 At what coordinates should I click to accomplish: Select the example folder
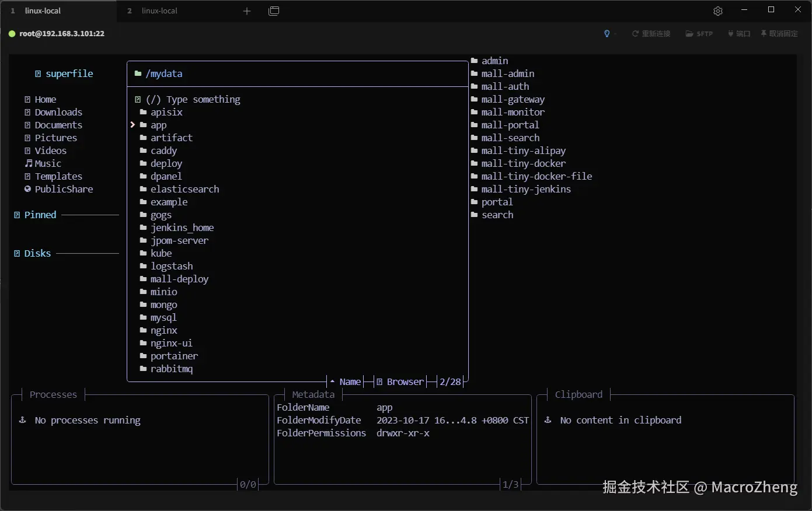click(x=169, y=202)
